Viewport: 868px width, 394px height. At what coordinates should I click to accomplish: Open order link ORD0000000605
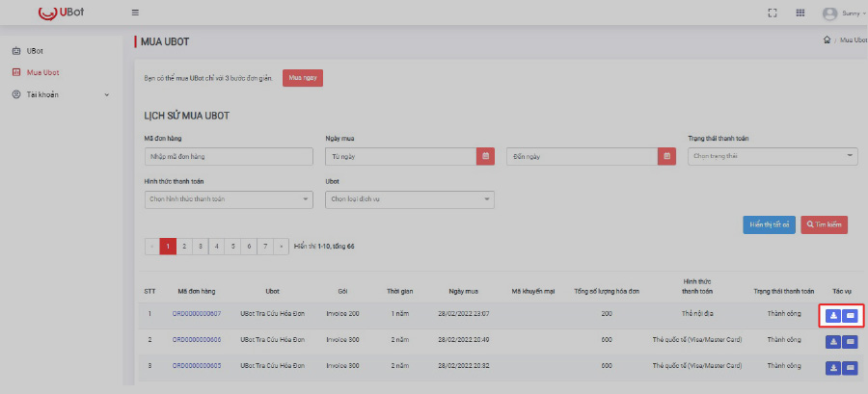click(197, 366)
